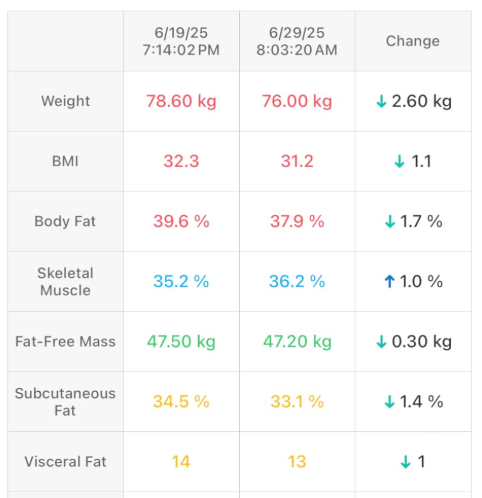Tap the Visceral Fat row label
This screenshot has width=482, height=498.
[65, 462]
